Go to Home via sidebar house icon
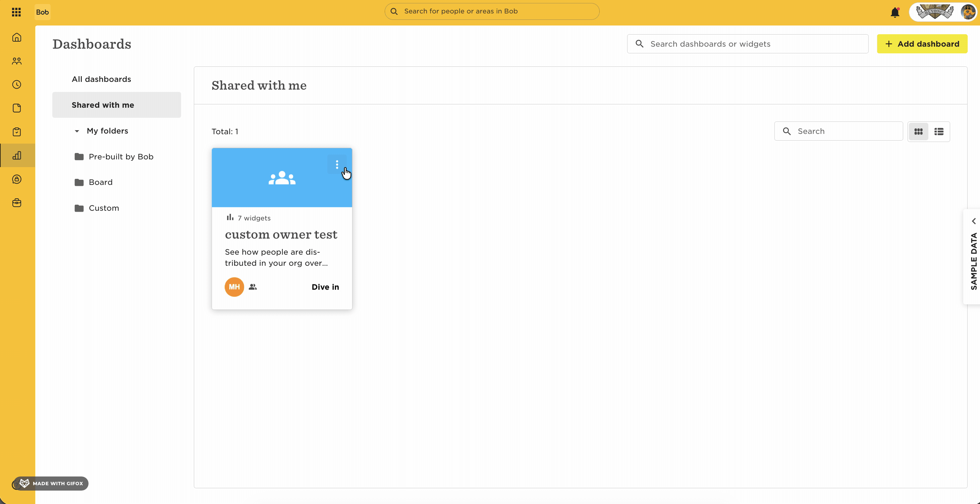Screen dimensions: 980x504 pos(17,37)
